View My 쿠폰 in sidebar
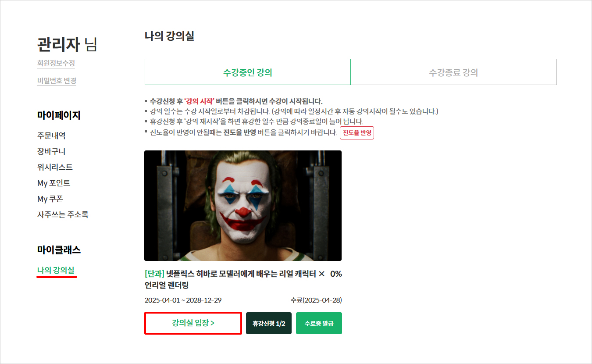592x364 pixels. click(x=50, y=199)
